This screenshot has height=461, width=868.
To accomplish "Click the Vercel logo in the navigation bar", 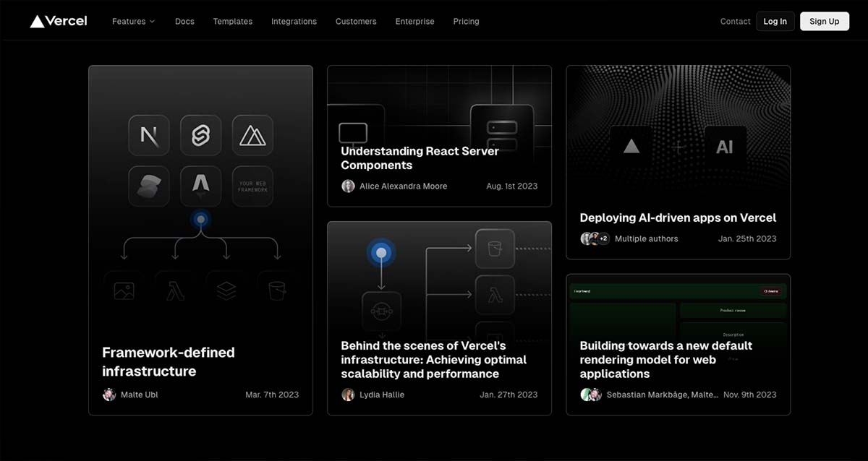I will [x=58, y=21].
